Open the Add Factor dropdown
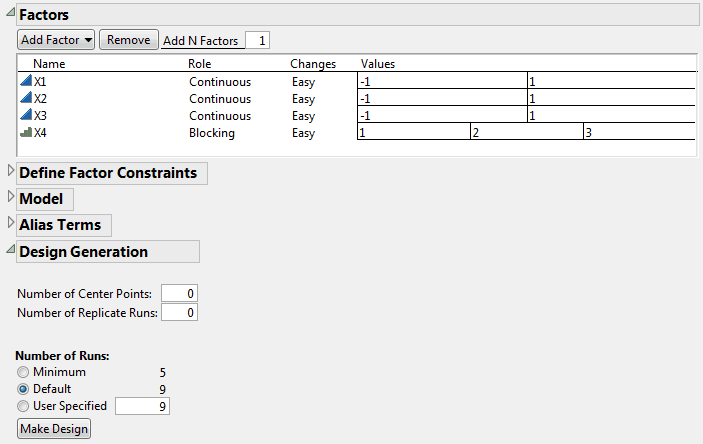Screen dimensions: 703x444 56,40
